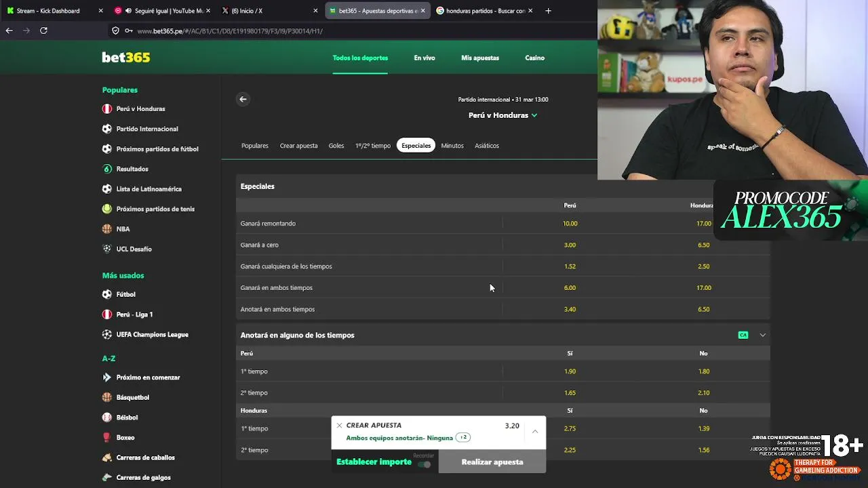Viewport: 868px width, 488px height.
Task: Switch to the Goles tab
Action: pos(336,146)
